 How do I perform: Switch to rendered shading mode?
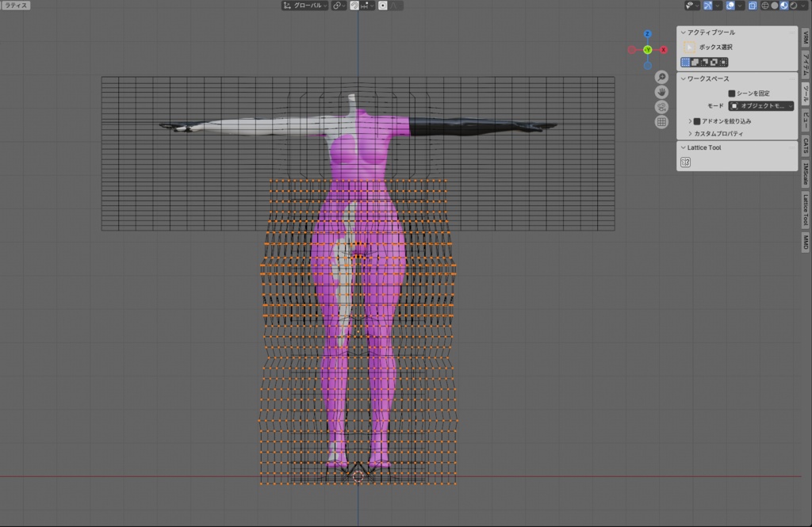coord(793,6)
